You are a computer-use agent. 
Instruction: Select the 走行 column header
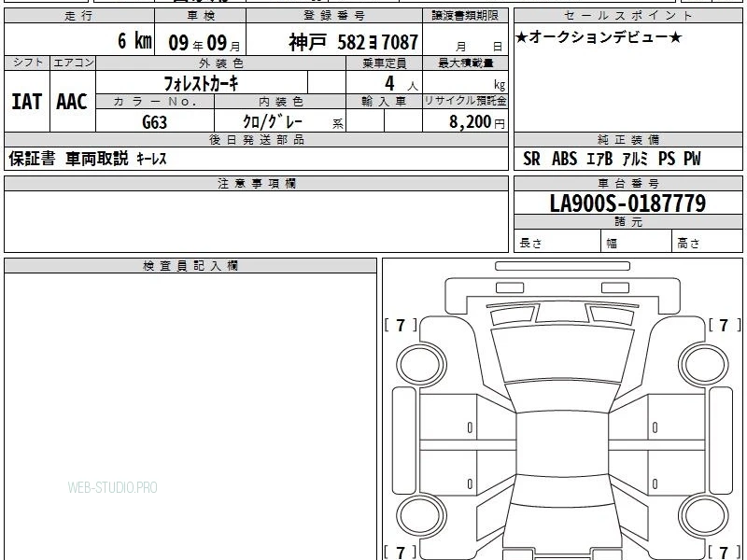click(x=79, y=16)
